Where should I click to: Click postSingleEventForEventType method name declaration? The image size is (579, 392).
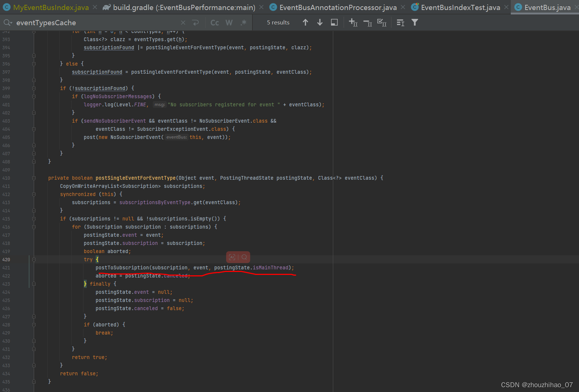136,178
